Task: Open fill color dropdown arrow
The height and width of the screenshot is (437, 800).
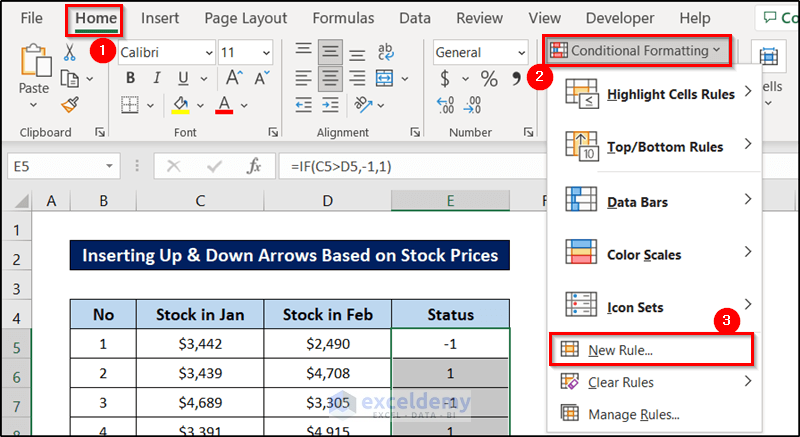Action: pyautogui.click(x=201, y=106)
